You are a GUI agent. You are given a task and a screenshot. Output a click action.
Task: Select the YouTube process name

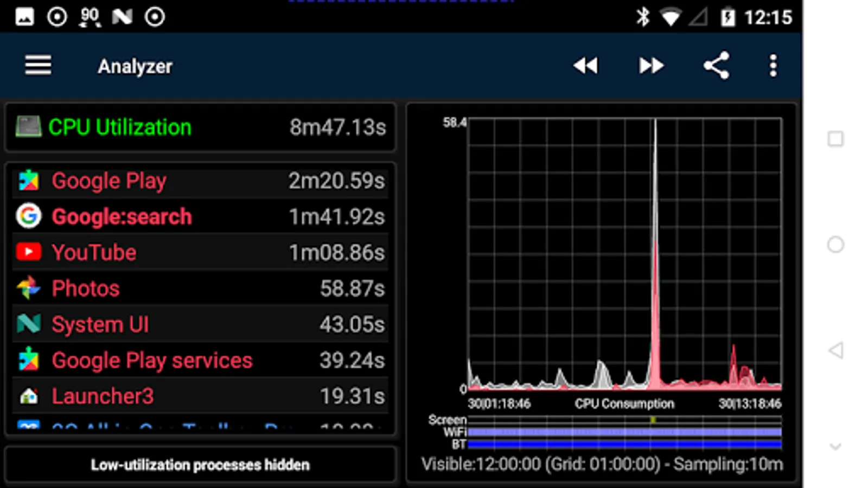pyautogui.click(x=94, y=252)
